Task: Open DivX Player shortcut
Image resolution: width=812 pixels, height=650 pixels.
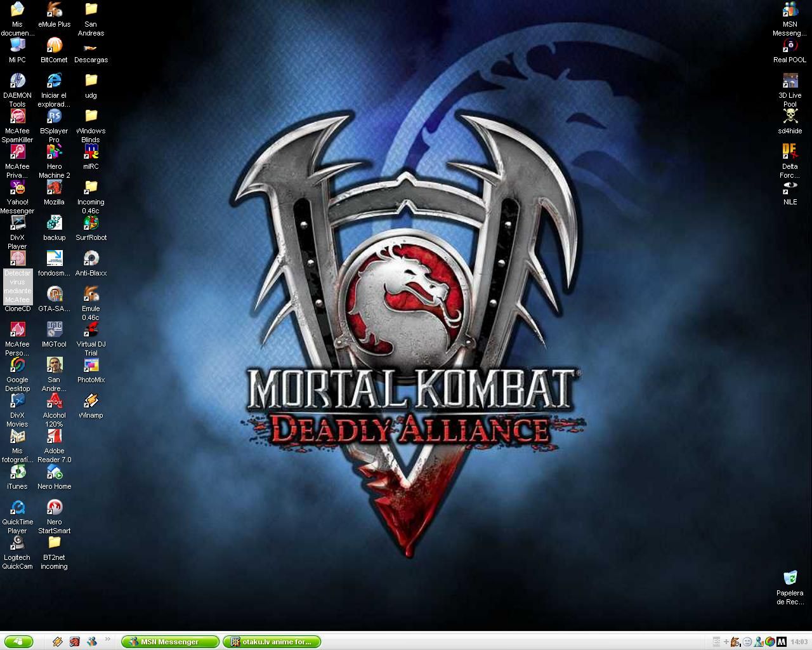Action: click(x=17, y=223)
